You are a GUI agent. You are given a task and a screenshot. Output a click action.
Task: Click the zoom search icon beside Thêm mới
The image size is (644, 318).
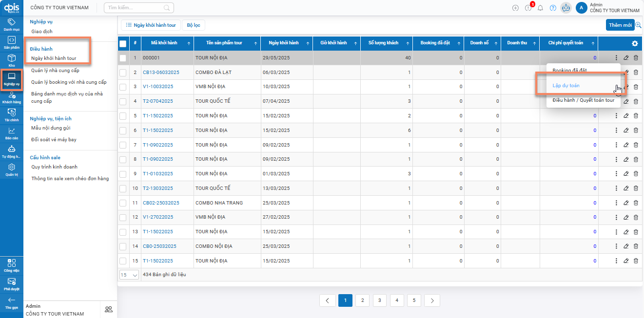[x=638, y=25]
